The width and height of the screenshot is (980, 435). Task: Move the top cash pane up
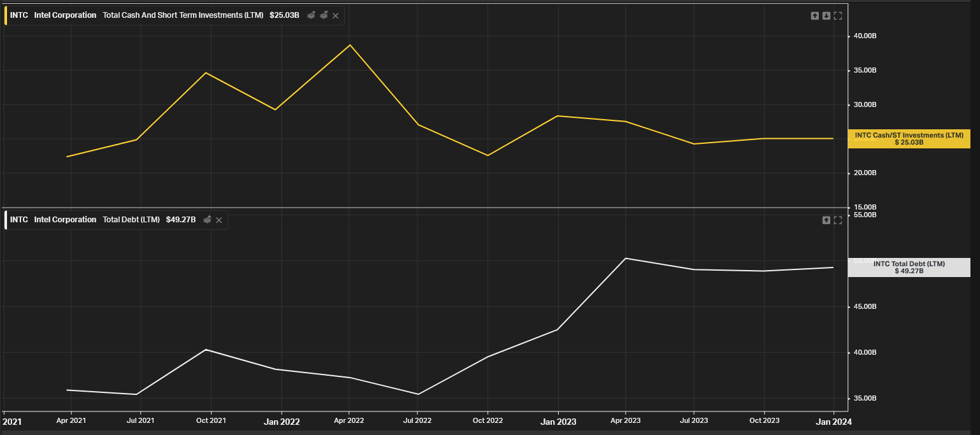tap(814, 16)
